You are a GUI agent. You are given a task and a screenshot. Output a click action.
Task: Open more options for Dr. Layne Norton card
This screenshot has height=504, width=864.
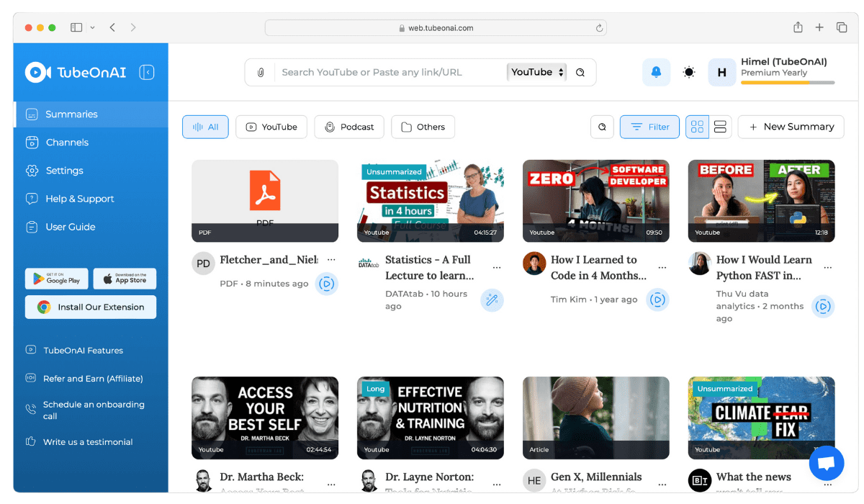point(497,485)
